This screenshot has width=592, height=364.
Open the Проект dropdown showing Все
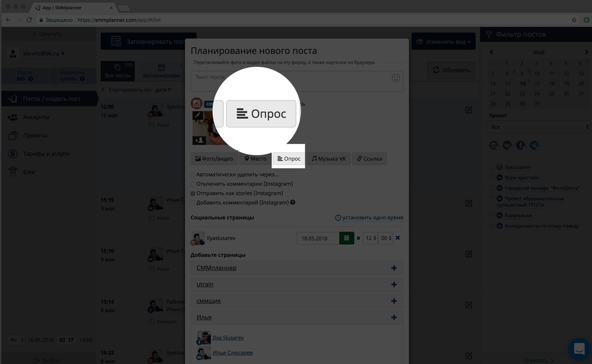pos(539,127)
